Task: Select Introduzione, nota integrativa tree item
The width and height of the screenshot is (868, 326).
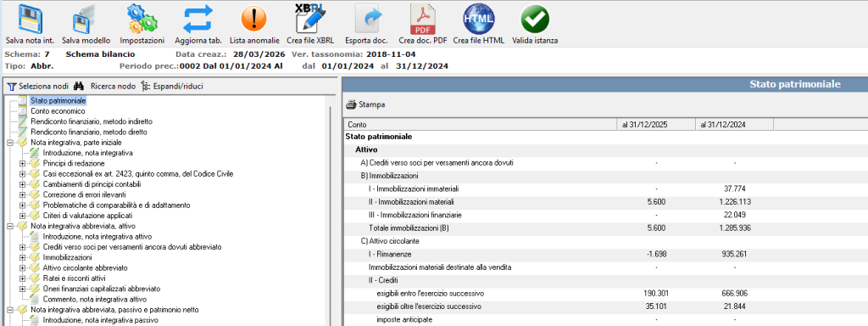Action: click(87, 153)
